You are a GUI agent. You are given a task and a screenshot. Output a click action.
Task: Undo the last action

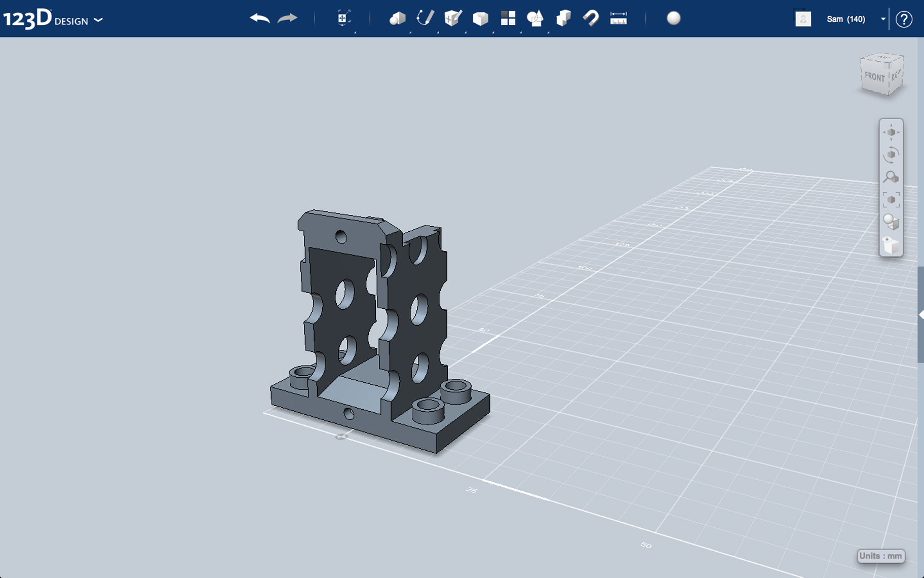[x=259, y=19]
